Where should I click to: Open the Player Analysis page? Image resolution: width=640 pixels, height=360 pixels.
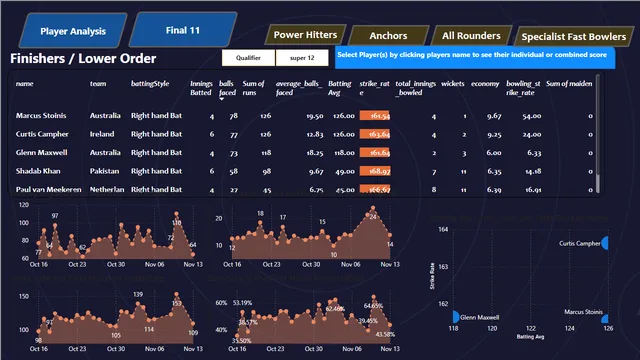pos(73,31)
